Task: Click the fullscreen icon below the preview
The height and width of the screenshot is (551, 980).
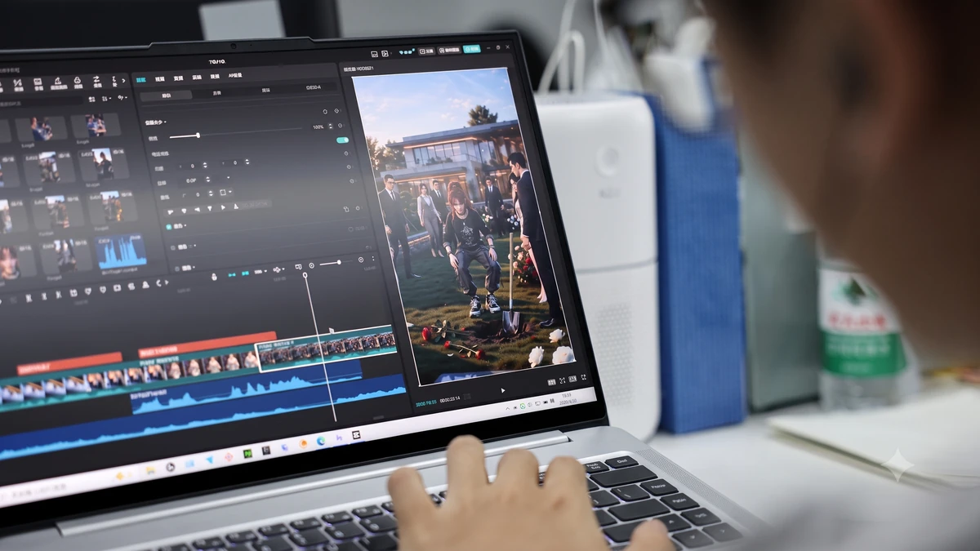Action: [583, 377]
